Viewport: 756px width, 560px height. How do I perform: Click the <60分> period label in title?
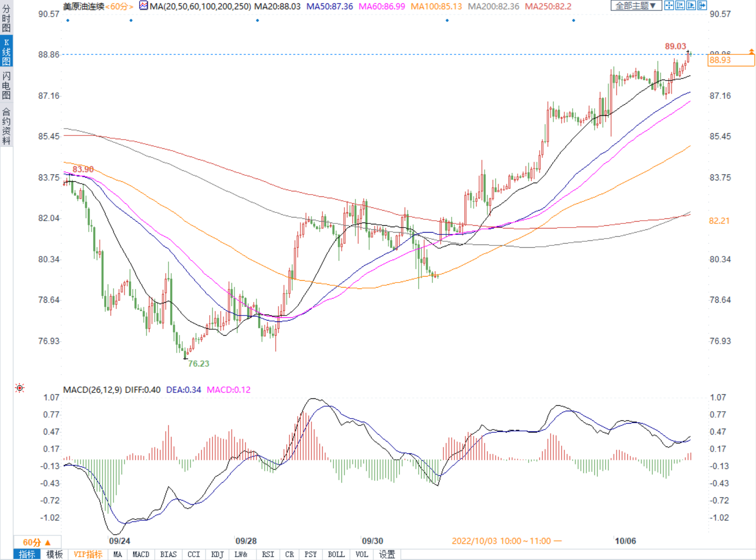(119, 6)
